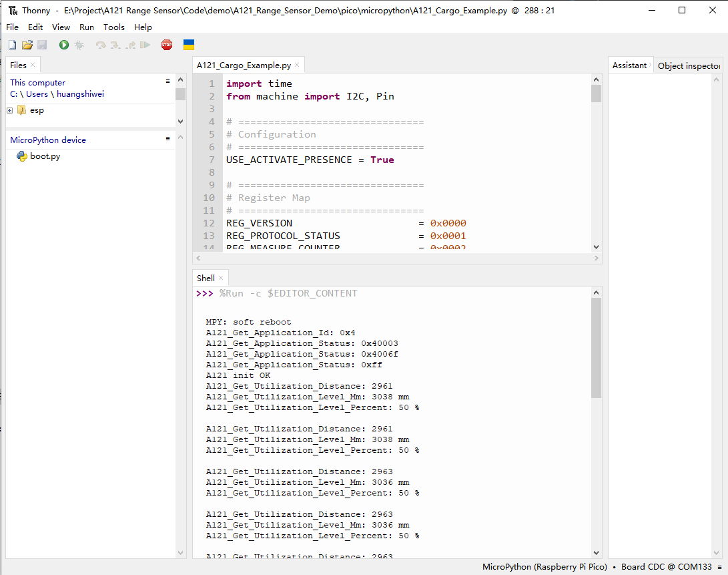Click the editor horizontal scroll left arrow
The width and height of the screenshot is (728, 575).
[198, 258]
